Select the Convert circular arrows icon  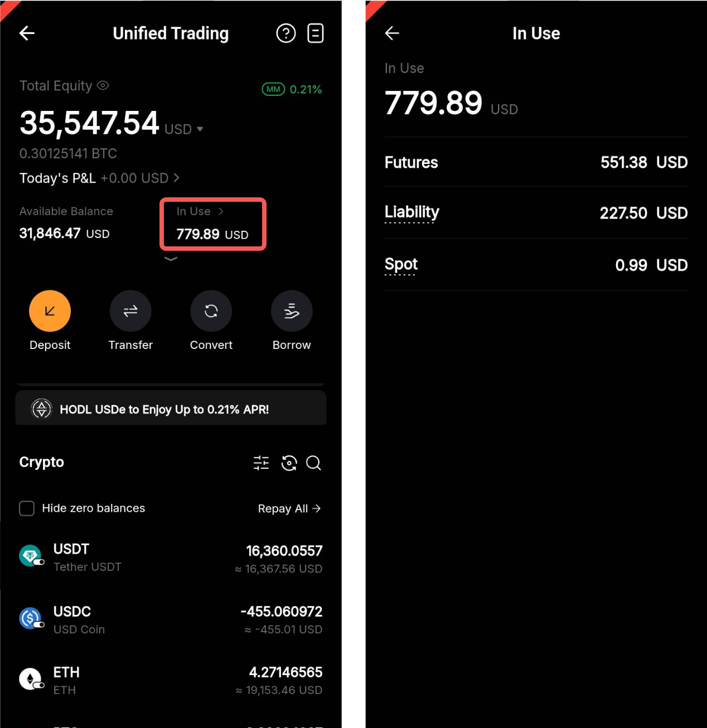pyautogui.click(x=211, y=311)
